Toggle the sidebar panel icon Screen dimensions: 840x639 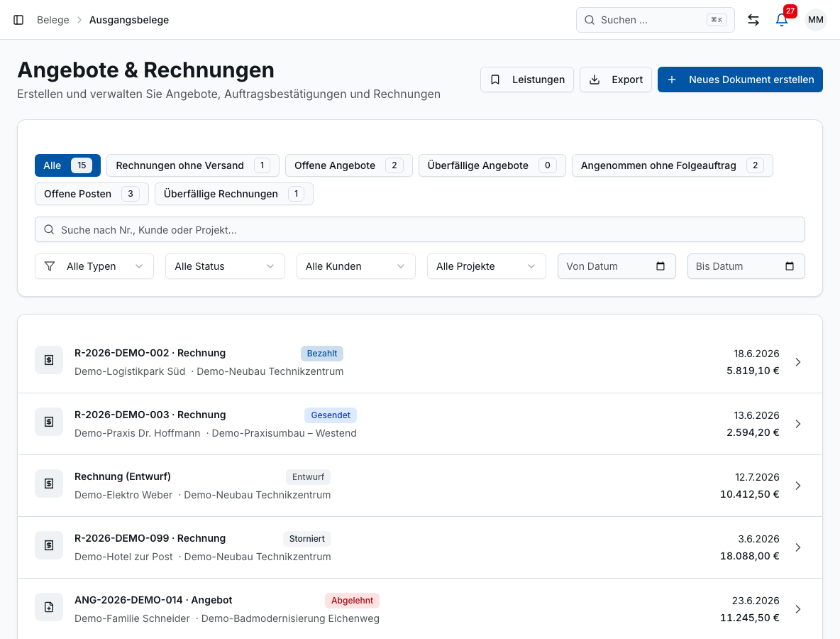pyautogui.click(x=18, y=20)
